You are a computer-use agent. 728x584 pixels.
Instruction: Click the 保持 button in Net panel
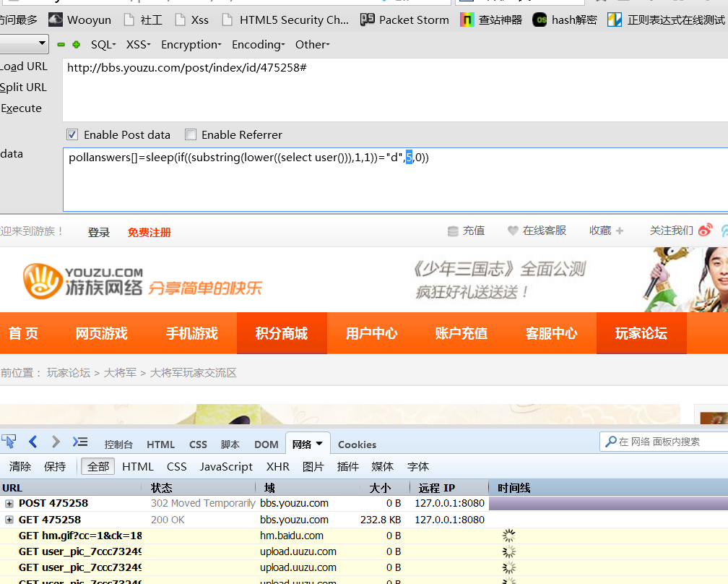pos(55,466)
